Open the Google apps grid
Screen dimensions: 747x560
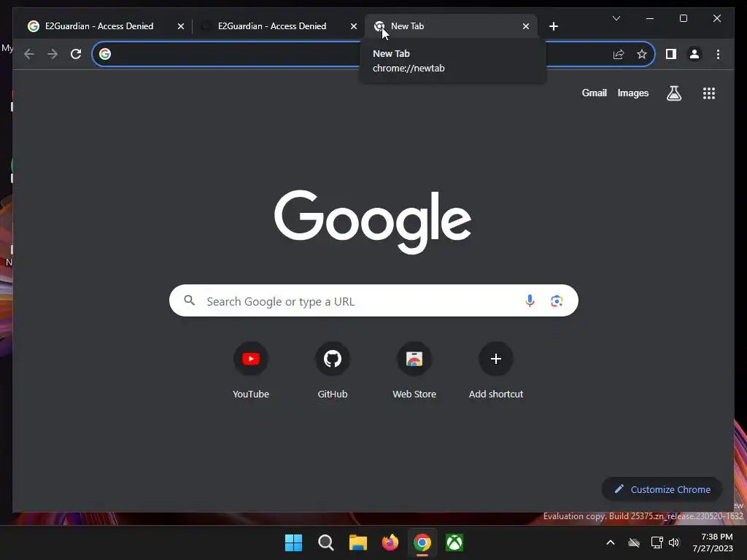pyautogui.click(x=709, y=93)
